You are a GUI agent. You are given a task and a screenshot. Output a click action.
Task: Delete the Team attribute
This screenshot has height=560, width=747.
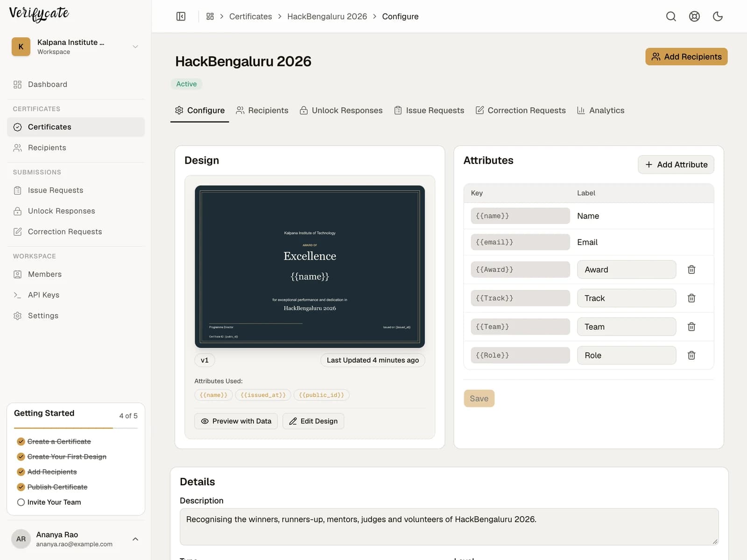pyautogui.click(x=691, y=327)
